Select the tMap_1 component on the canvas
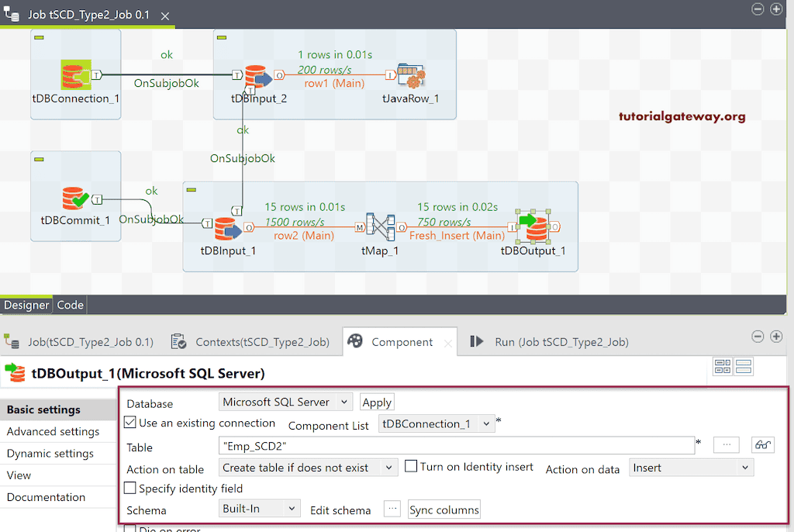Screen dimensions: 794x532 click(379, 228)
